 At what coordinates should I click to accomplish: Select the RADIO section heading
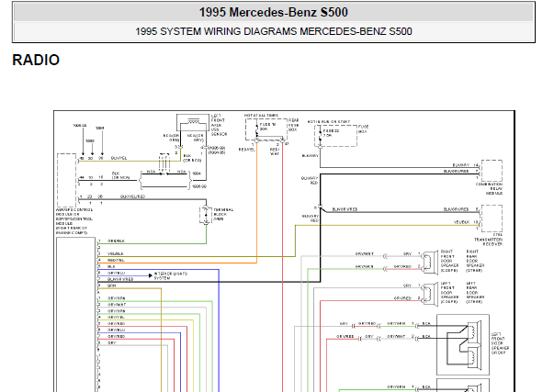[x=36, y=60]
